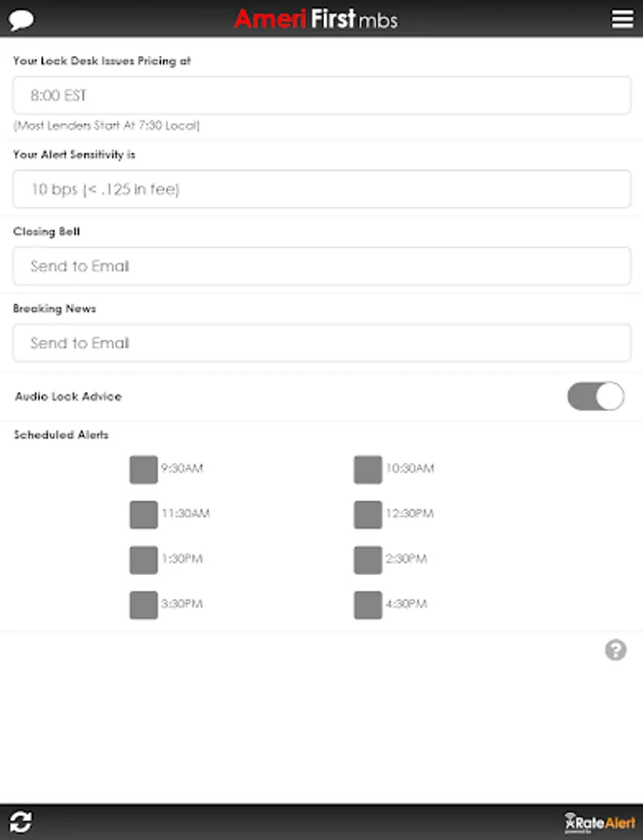Tick the 3:30PM scheduled alert box

[x=144, y=605]
